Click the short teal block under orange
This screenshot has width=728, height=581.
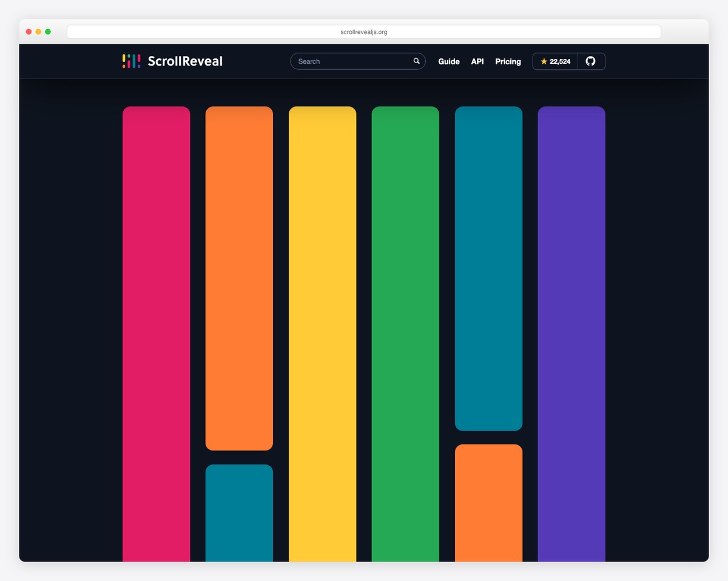pos(239,513)
